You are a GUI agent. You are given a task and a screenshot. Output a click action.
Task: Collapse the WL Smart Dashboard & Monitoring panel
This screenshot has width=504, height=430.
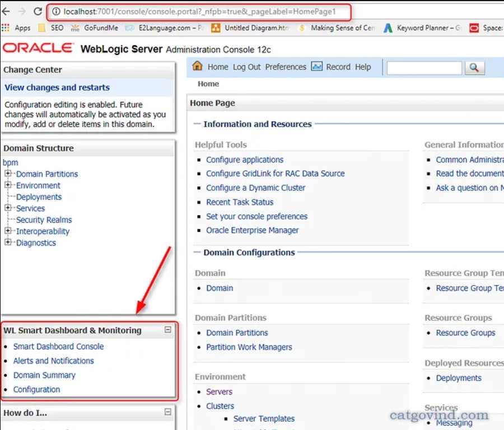coord(167,330)
